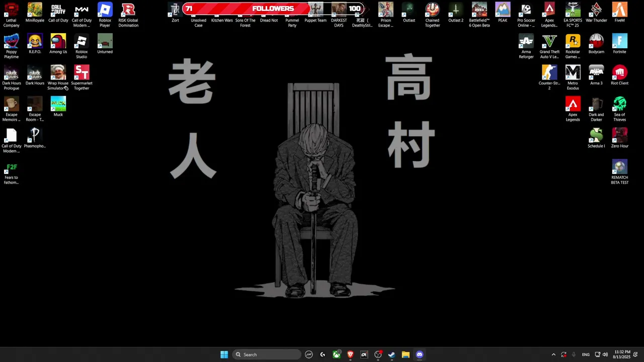Viewport: 644px width, 362px height.
Task: Click the Metro Exodus icon
Action: coord(573,78)
